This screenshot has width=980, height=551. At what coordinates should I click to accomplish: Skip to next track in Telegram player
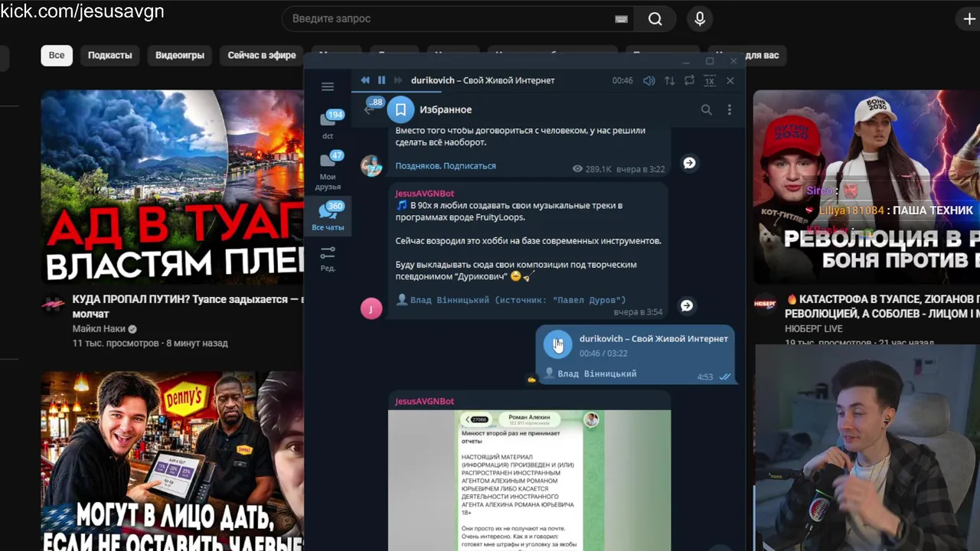pos(397,80)
